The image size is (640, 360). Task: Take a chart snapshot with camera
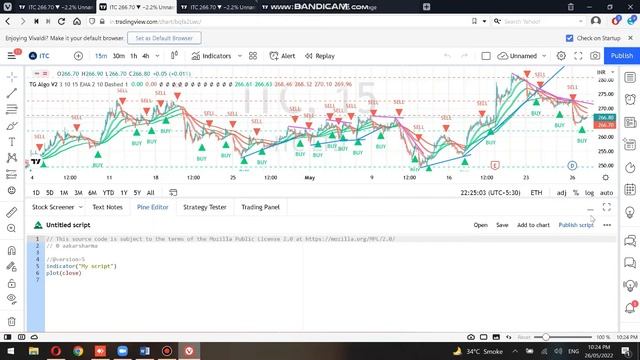point(595,56)
